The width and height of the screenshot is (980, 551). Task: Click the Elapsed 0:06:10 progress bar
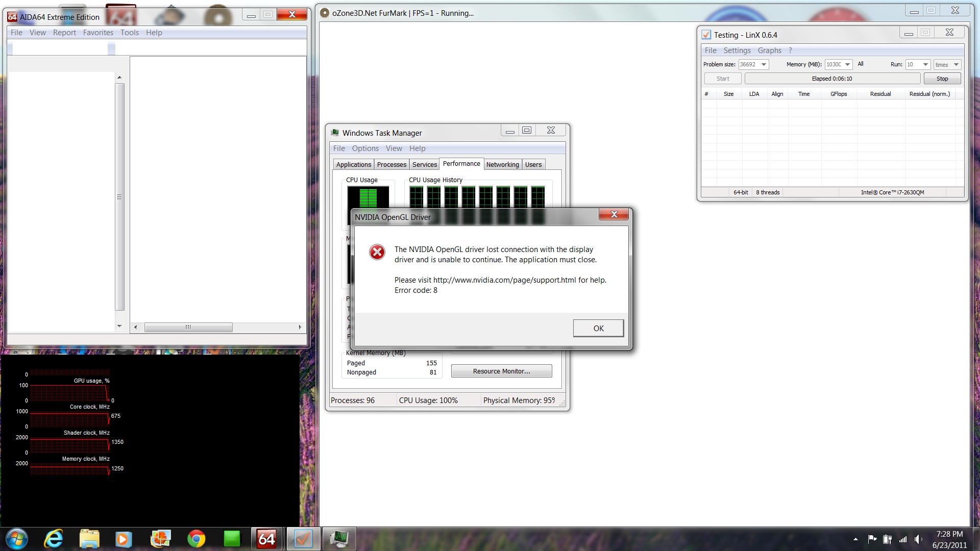click(x=832, y=79)
